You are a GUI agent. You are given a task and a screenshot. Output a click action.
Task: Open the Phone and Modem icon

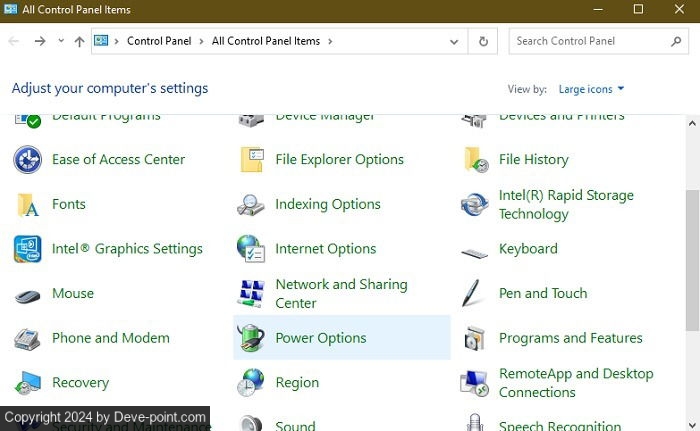27,338
